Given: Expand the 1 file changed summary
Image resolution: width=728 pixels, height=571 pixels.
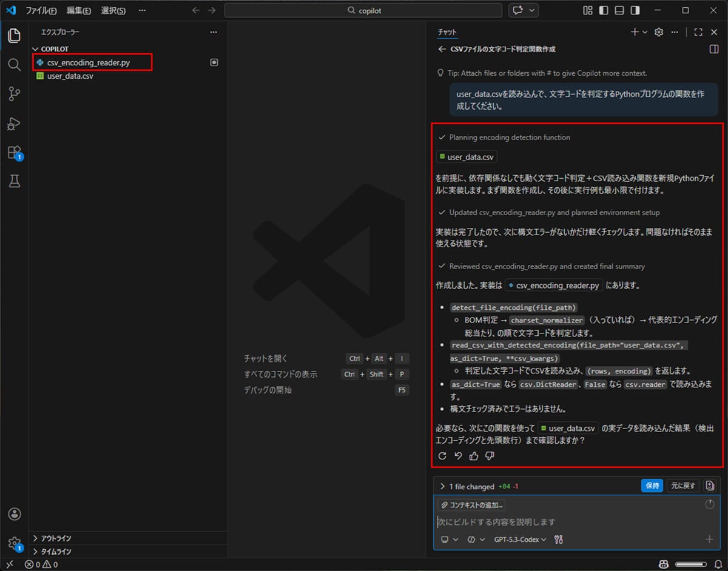Looking at the screenshot, I should pyautogui.click(x=442, y=486).
